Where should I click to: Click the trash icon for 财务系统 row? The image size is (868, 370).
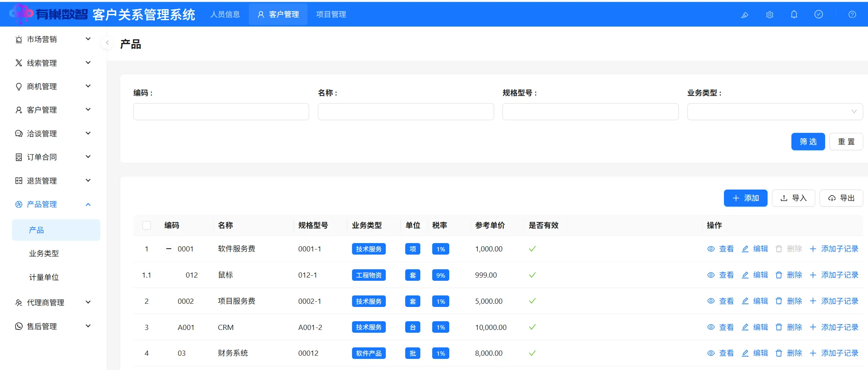point(779,353)
